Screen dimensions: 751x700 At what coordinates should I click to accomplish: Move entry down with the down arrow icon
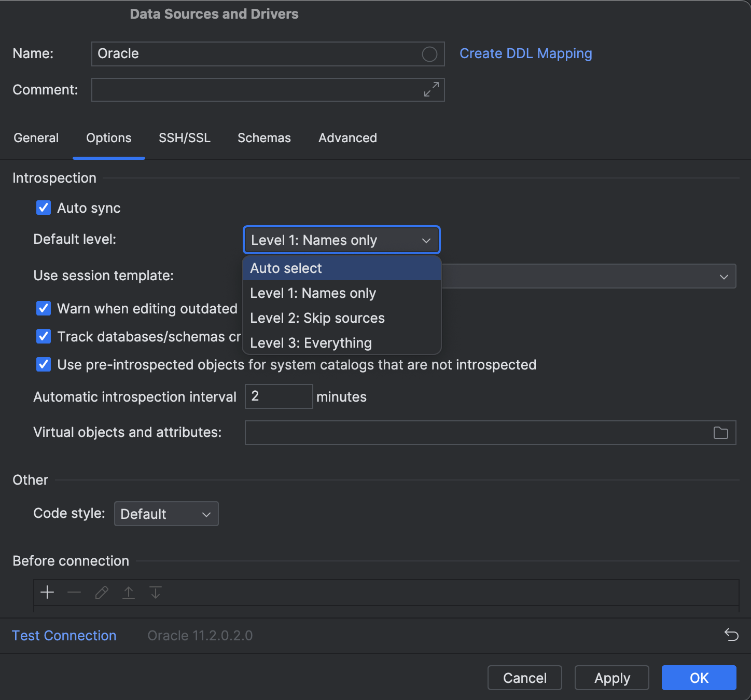tap(156, 592)
